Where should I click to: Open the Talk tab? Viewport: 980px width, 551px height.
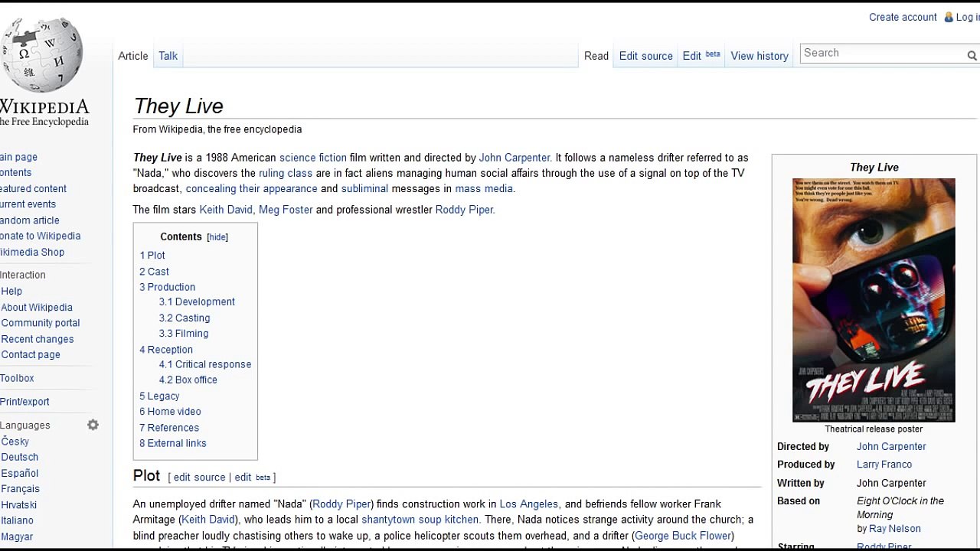tap(168, 56)
